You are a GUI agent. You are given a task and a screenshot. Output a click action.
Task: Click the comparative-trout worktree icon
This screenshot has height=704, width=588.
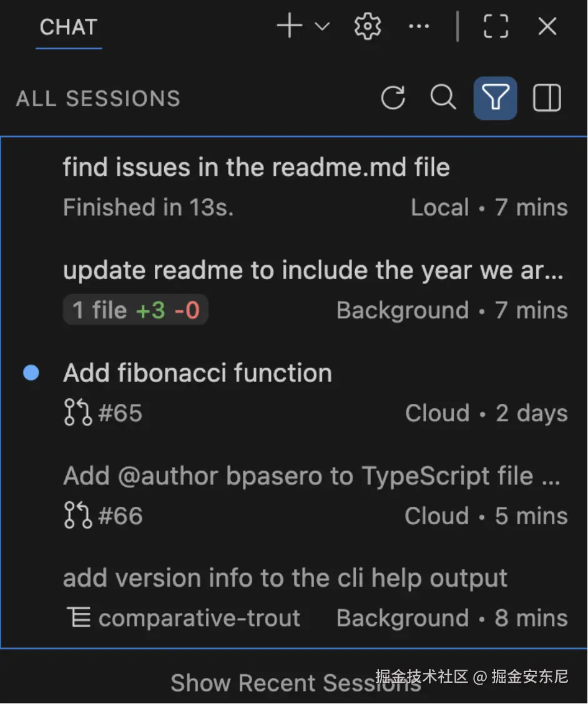click(x=78, y=618)
